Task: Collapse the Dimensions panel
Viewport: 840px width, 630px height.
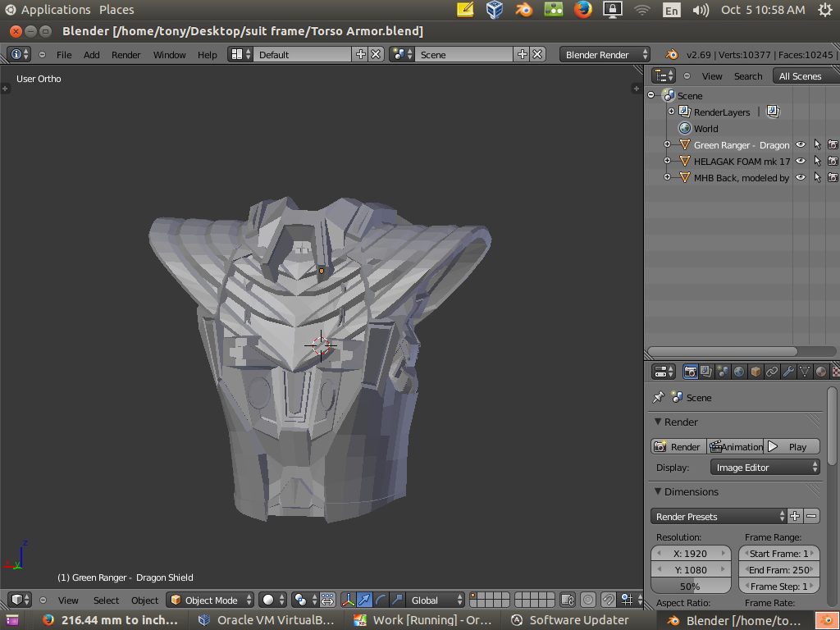Action: point(658,491)
